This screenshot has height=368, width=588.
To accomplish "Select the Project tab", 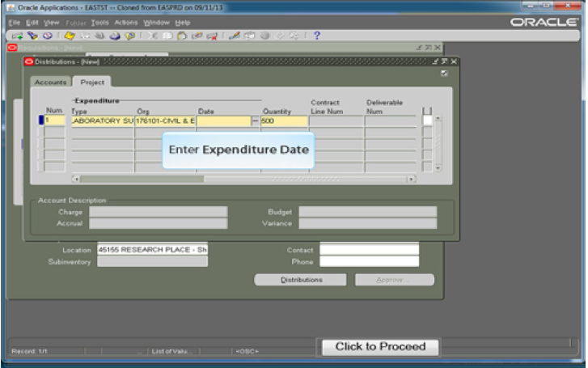I will [92, 82].
